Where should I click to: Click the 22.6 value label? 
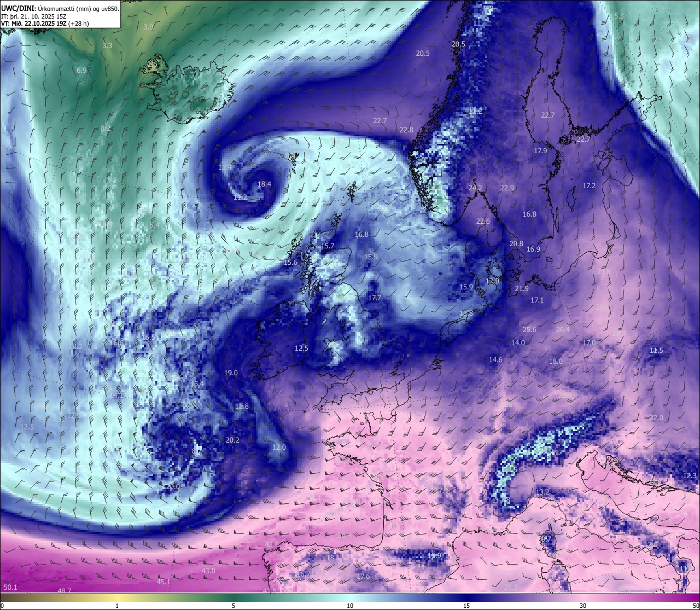483,222
